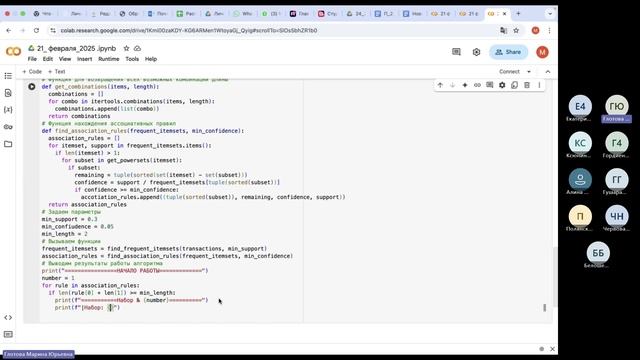Open Colab settings gear icon

(476, 52)
